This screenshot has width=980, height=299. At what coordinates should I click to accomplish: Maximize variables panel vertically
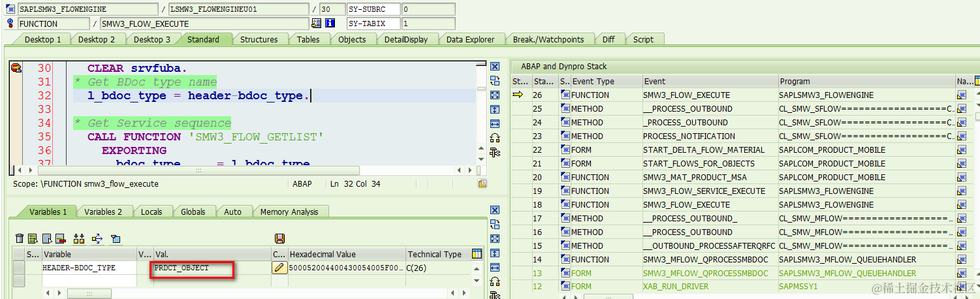click(495, 253)
